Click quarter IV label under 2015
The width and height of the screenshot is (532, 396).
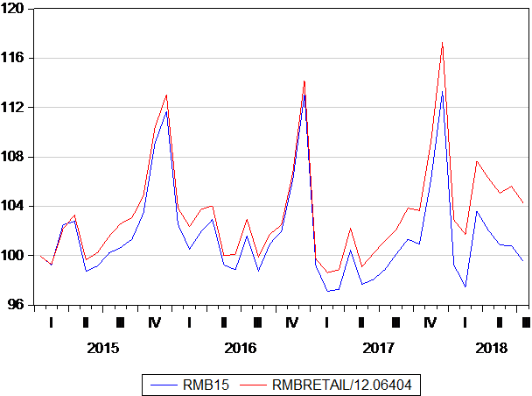point(154,322)
